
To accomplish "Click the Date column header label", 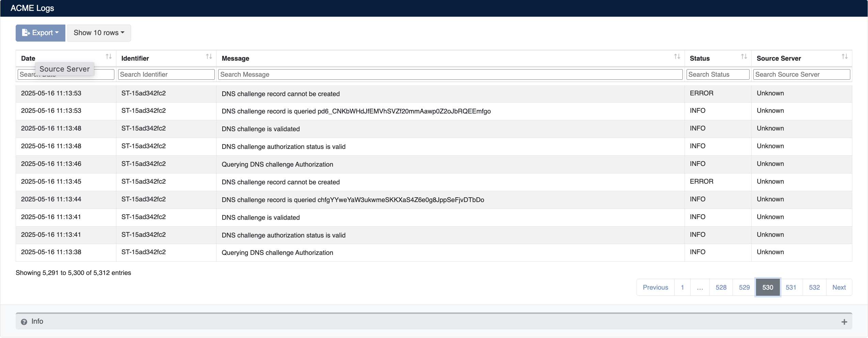I will coord(28,58).
